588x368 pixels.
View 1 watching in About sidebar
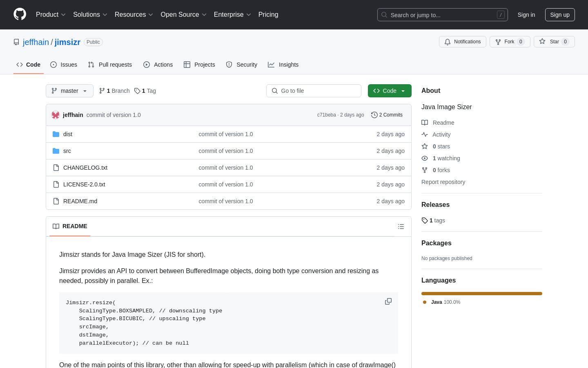441,158
